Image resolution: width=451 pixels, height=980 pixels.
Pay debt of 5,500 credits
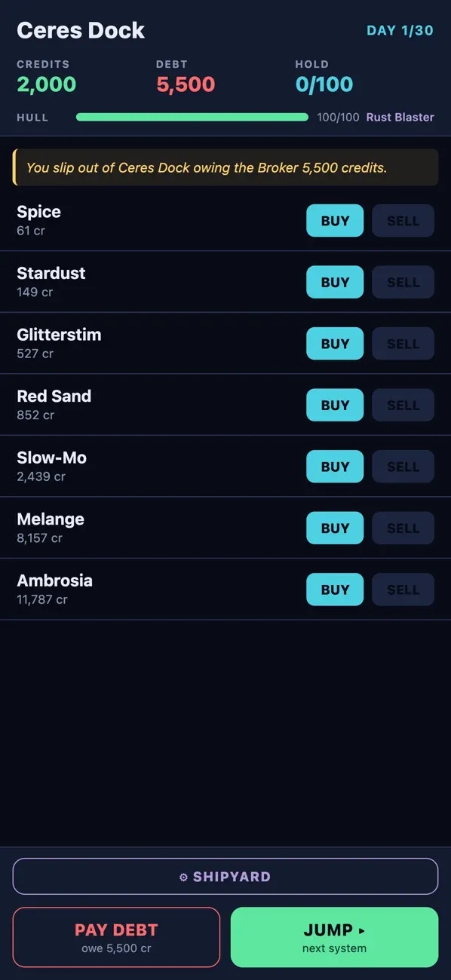click(x=116, y=937)
